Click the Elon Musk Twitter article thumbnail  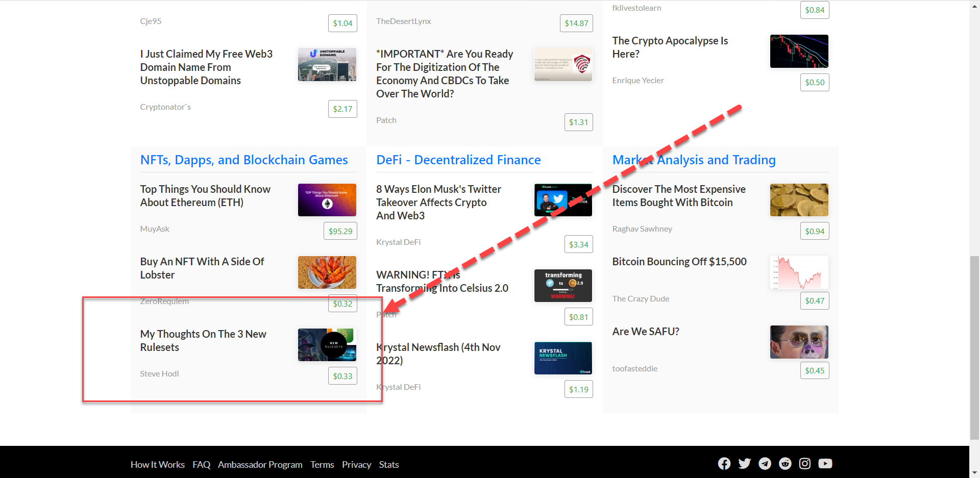(x=563, y=200)
